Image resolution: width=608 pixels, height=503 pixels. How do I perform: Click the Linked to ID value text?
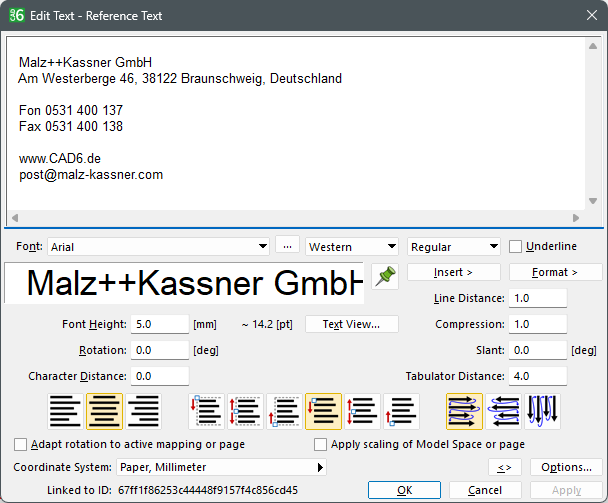[208, 490]
